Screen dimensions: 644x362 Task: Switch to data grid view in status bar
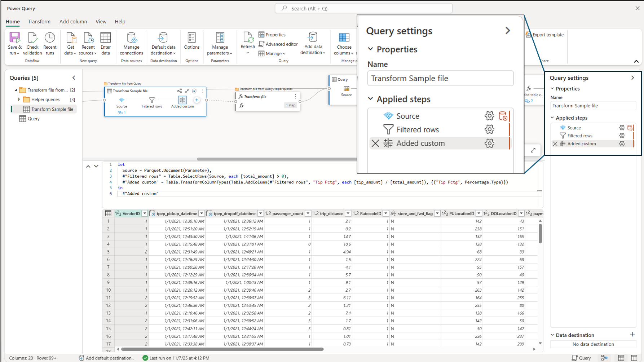coord(621,358)
